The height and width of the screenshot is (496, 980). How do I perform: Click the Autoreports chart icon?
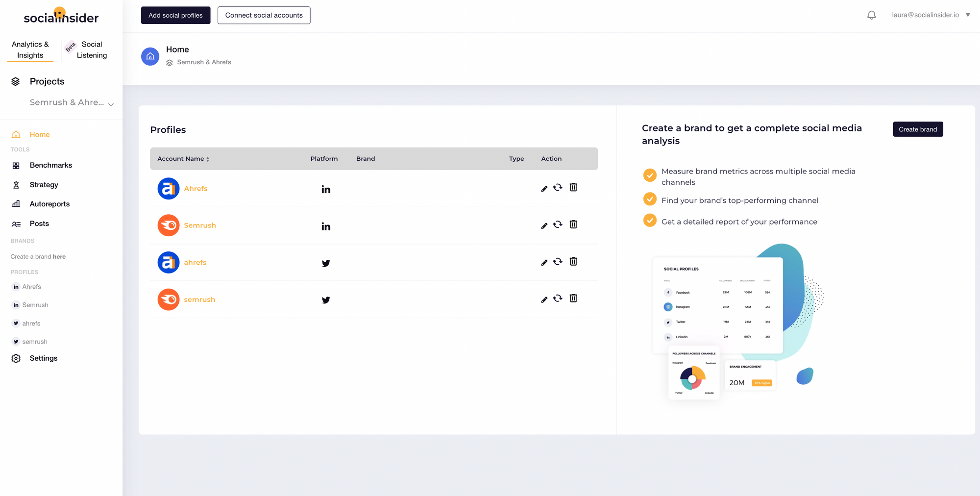16,204
